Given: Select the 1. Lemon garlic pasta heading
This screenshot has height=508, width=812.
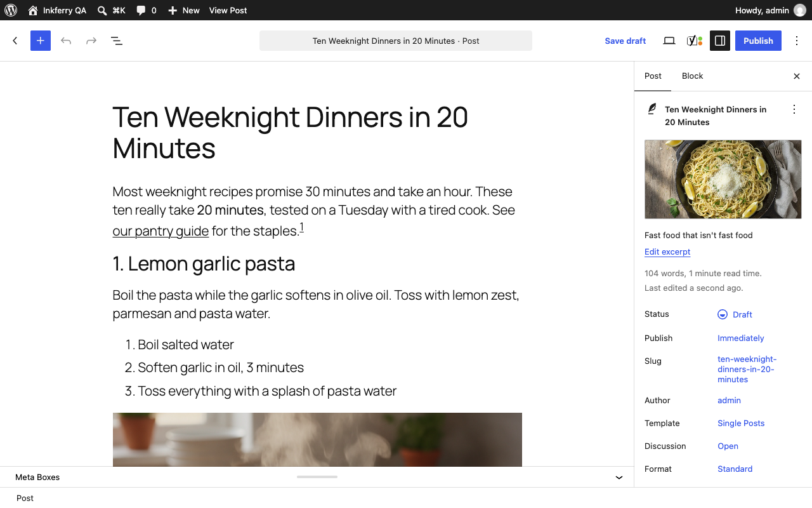Looking at the screenshot, I should pyautogui.click(x=204, y=264).
